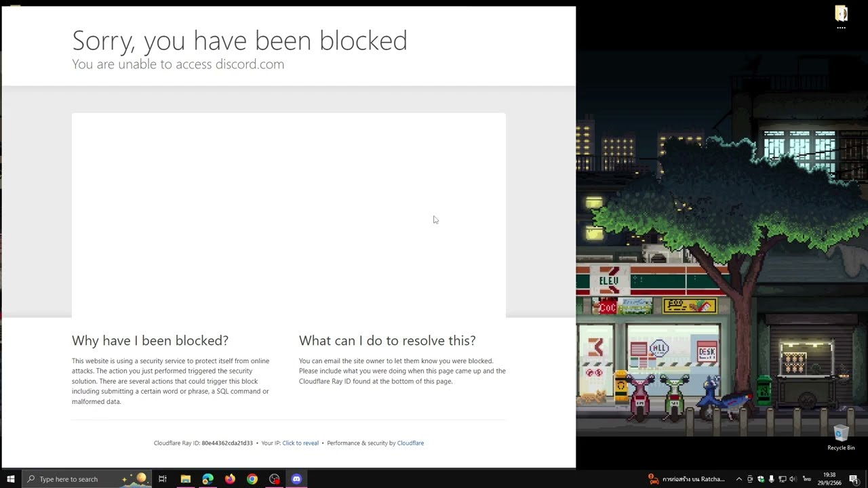Select the folder icon at desktop top-right

pyautogui.click(x=841, y=18)
